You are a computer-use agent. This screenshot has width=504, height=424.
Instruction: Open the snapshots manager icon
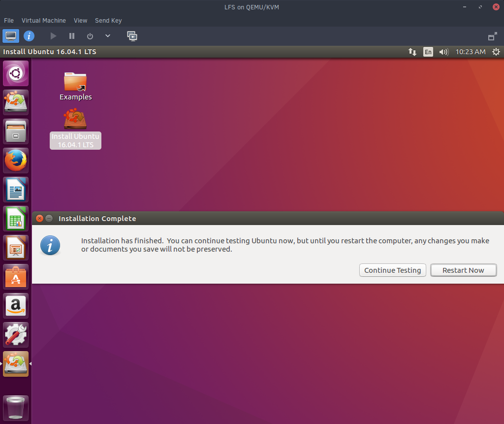pyautogui.click(x=132, y=36)
